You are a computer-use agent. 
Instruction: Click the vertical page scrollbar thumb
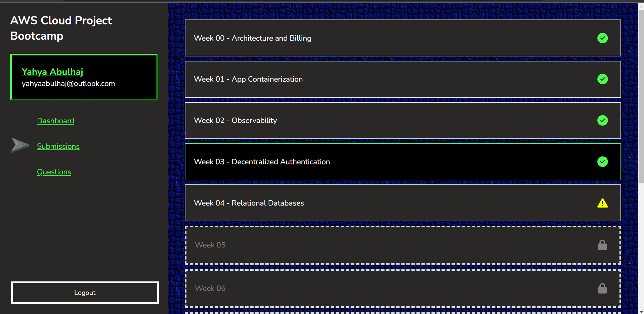point(641,96)
